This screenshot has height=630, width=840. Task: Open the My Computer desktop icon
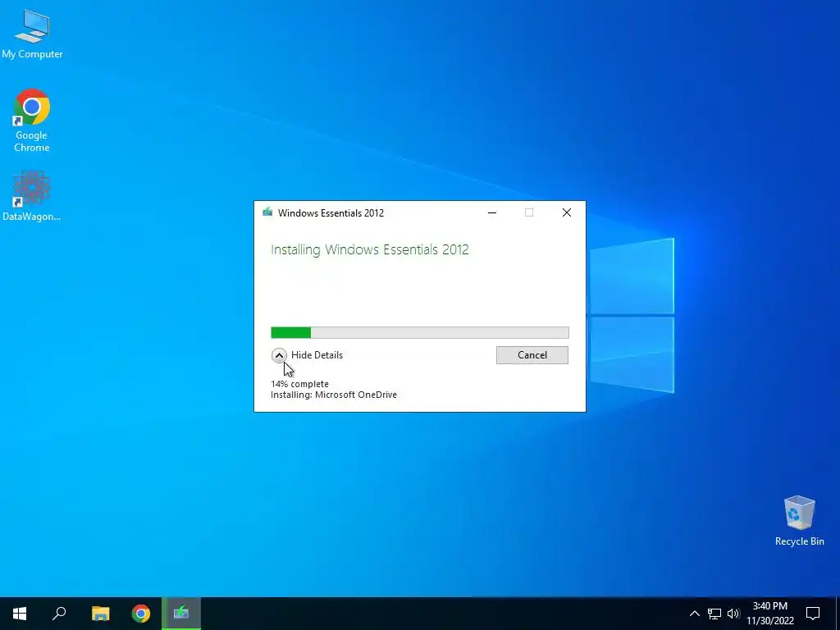tap(32, 34)
